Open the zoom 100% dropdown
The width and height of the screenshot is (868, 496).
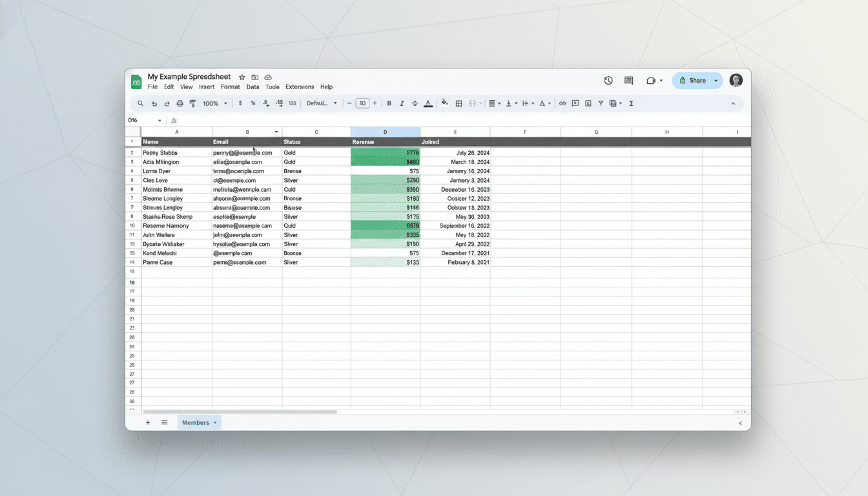coord(215,103)
